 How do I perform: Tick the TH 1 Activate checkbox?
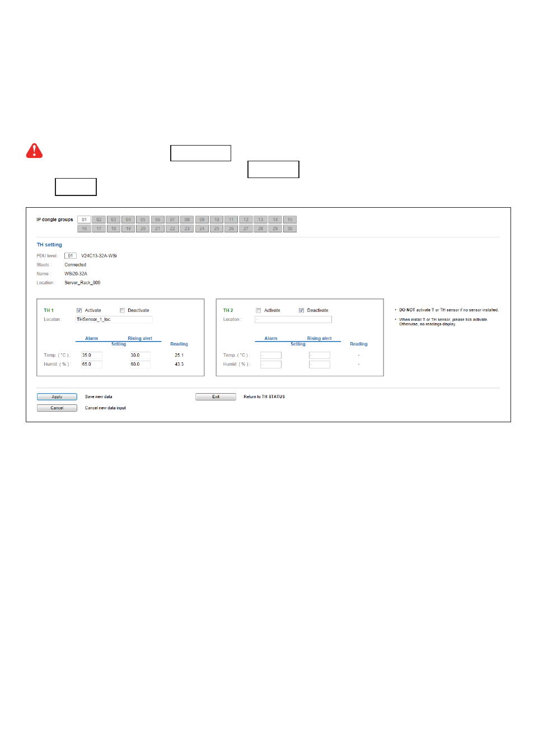[x=79, y=310]
